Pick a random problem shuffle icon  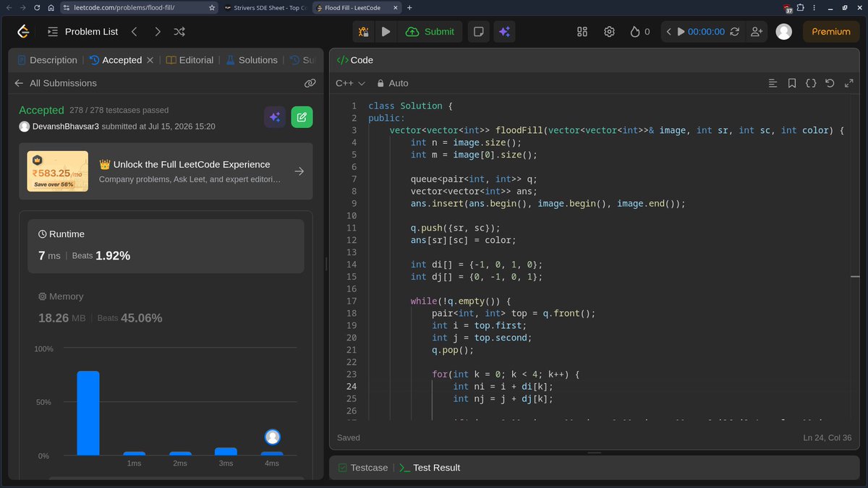[179, 32]
